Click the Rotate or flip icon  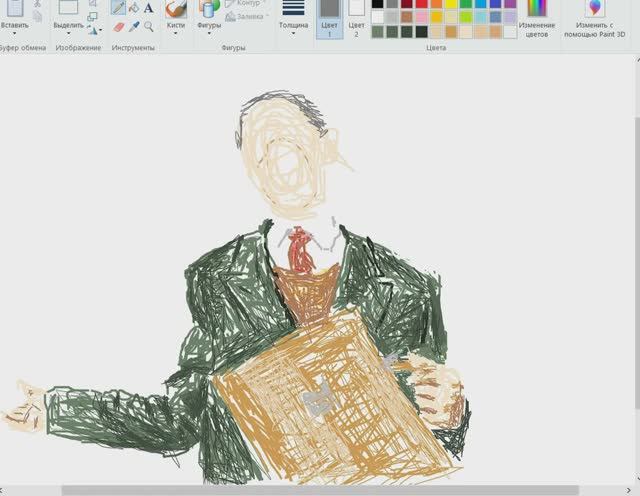[92, 30]
